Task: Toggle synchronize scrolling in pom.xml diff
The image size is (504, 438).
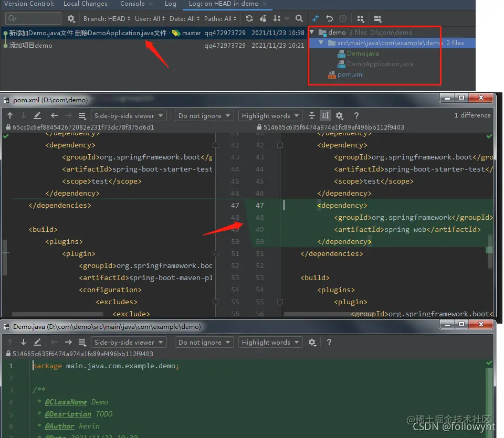Action: click(x=325, y=115)
